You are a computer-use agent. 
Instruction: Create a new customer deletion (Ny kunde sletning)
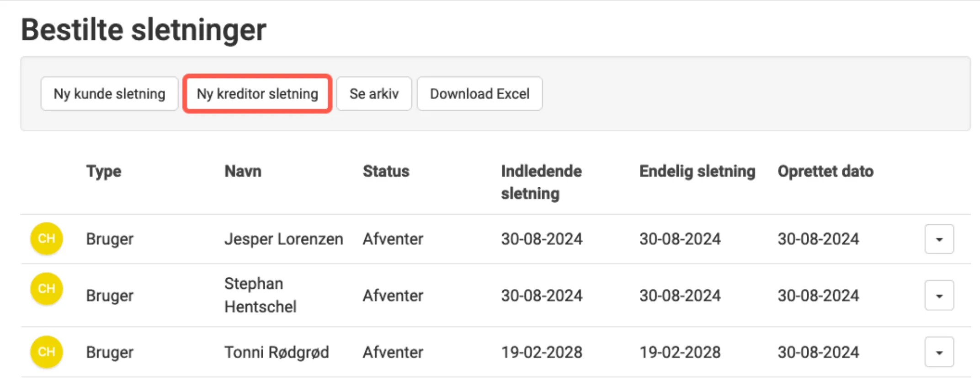coord(109,94)
